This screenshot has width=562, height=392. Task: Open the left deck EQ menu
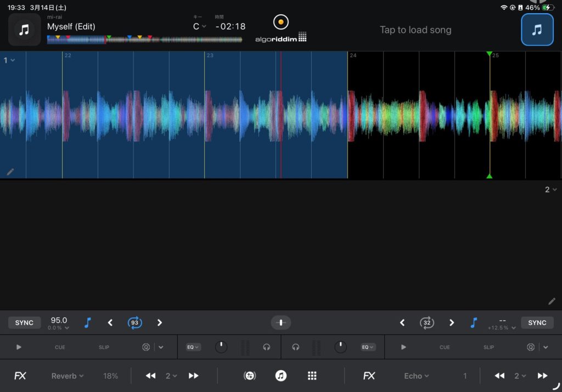point(193,347)
